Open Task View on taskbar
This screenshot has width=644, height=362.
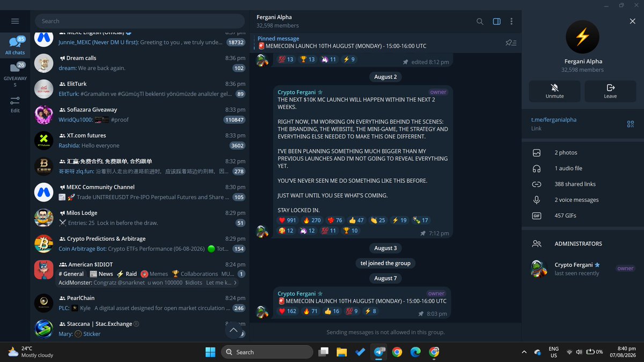[323, 352]
